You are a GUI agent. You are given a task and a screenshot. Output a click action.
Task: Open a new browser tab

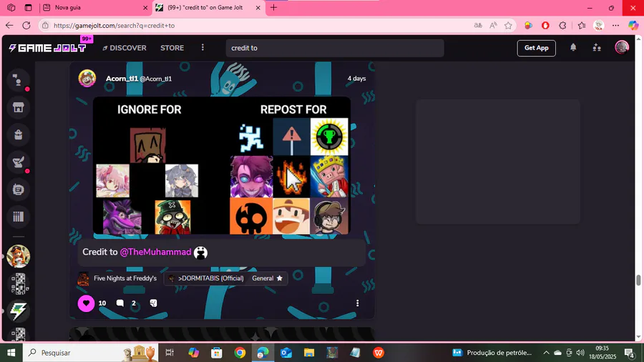click(273, 7)
